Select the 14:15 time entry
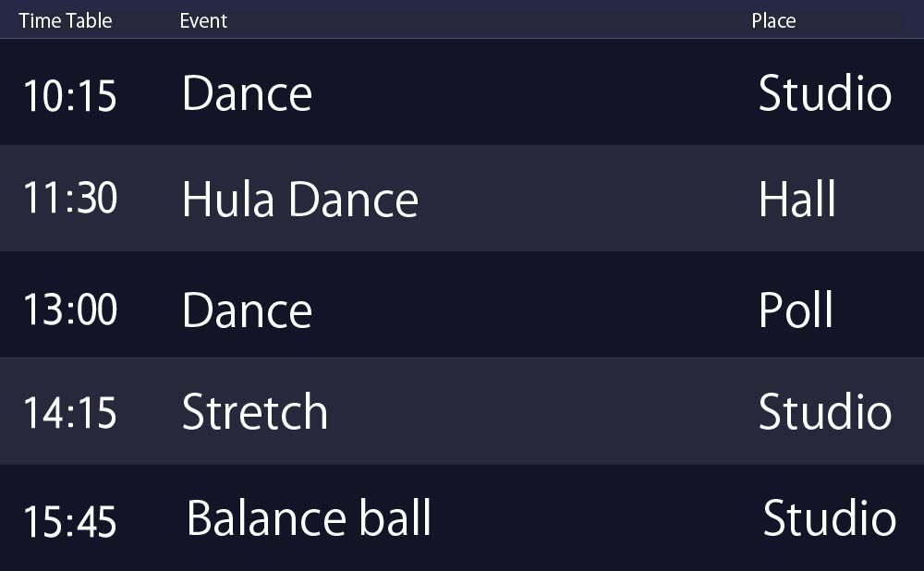 point(70,412)
